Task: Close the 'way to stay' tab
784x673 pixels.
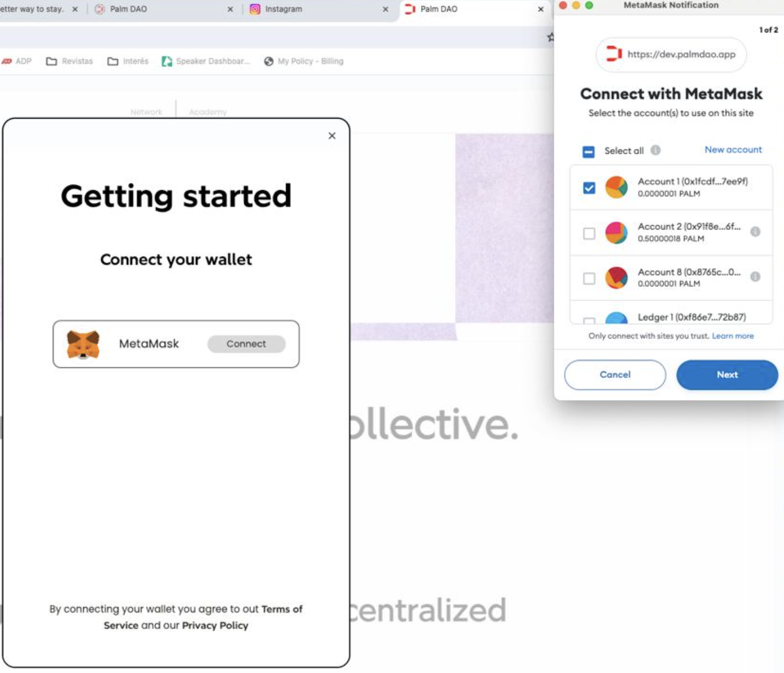Action: [75, 9]
